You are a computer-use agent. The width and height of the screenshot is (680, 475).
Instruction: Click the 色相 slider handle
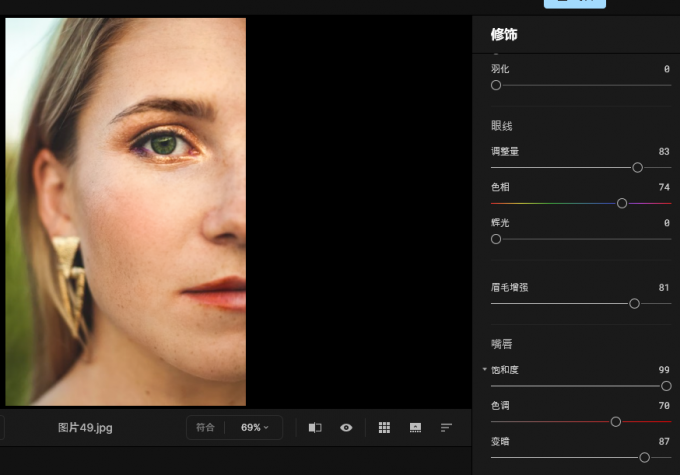pos(622,203)
